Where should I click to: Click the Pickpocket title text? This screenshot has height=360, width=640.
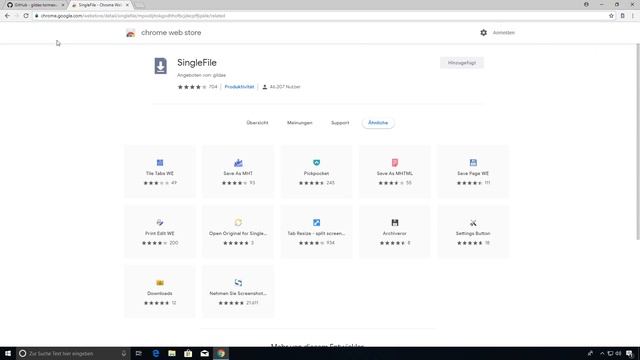click(316, 173)
